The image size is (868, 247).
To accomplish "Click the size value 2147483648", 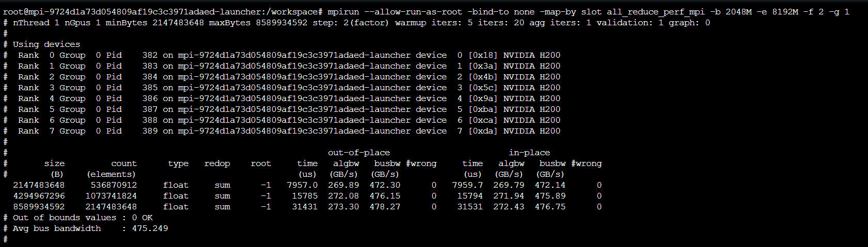I will pos(39,185).
